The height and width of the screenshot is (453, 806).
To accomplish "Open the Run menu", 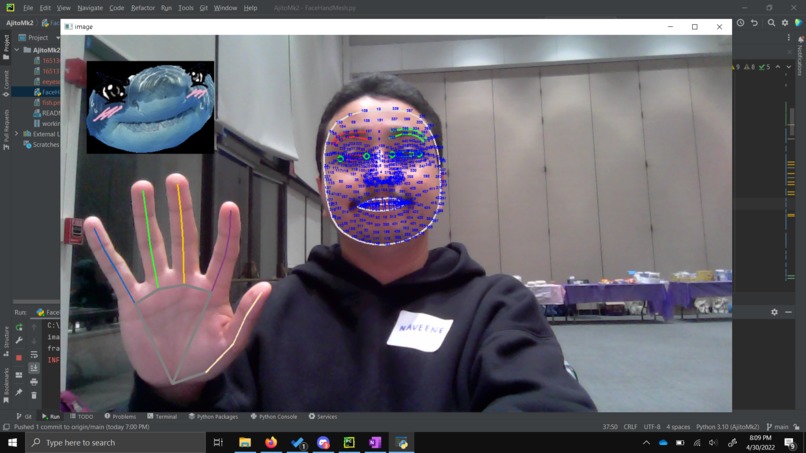I will coord(166,8).
